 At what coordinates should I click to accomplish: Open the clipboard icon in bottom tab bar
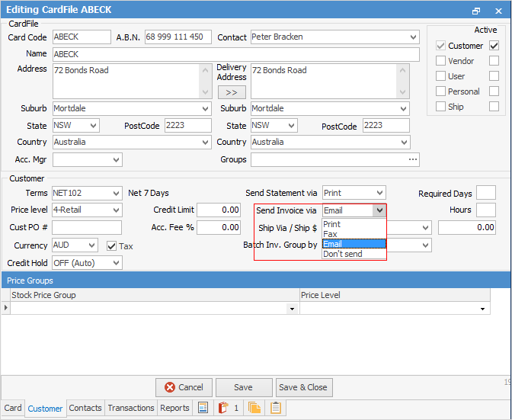click(275, 408)
